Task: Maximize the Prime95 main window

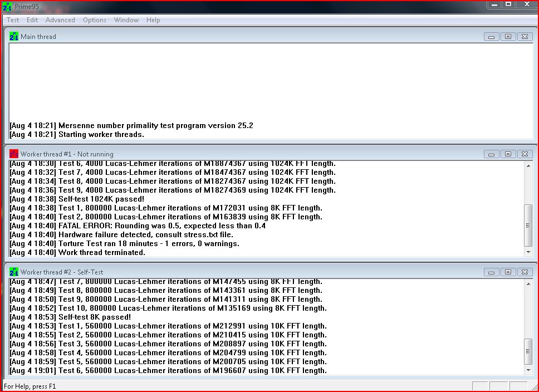Action: (508, 5)
